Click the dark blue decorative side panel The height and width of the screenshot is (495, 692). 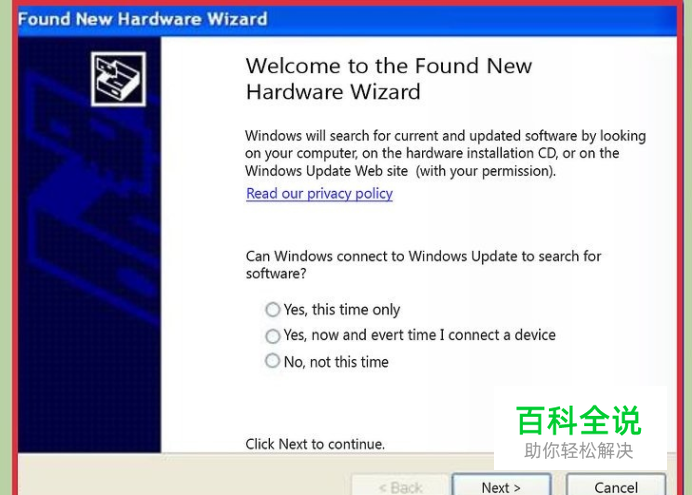(90, 244)
